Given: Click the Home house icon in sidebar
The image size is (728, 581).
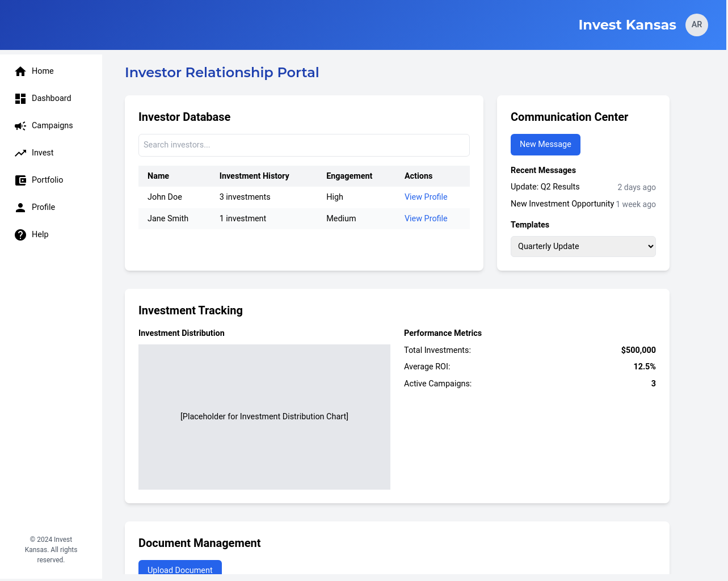Looking at the screenshot, I should click(x=20, y=71).
